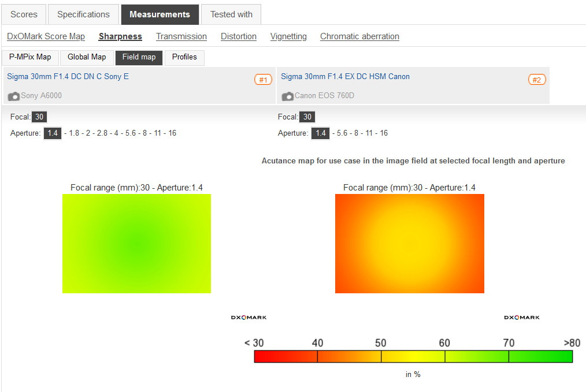Click the orange 40–50 segment of the color scale

click(350, 357)
